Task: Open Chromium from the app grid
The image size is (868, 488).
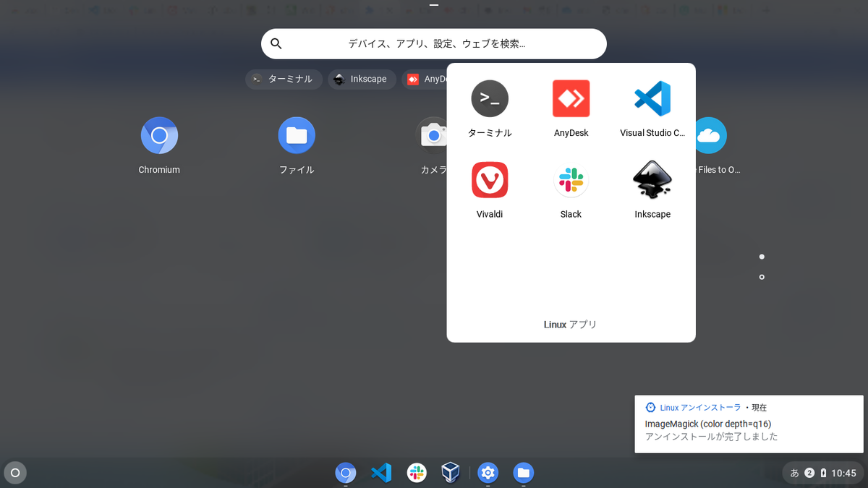Action: 159,135
